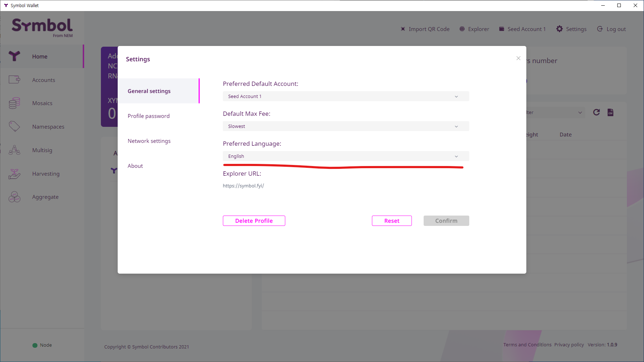Click the Confirm button
Viewport: 644px width, 362px height.
pos(446,221)
